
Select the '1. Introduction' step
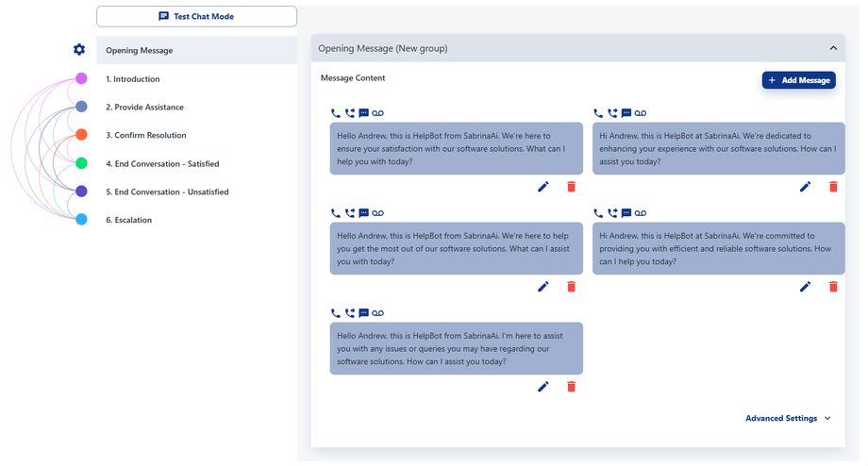(x=133, y=79)
